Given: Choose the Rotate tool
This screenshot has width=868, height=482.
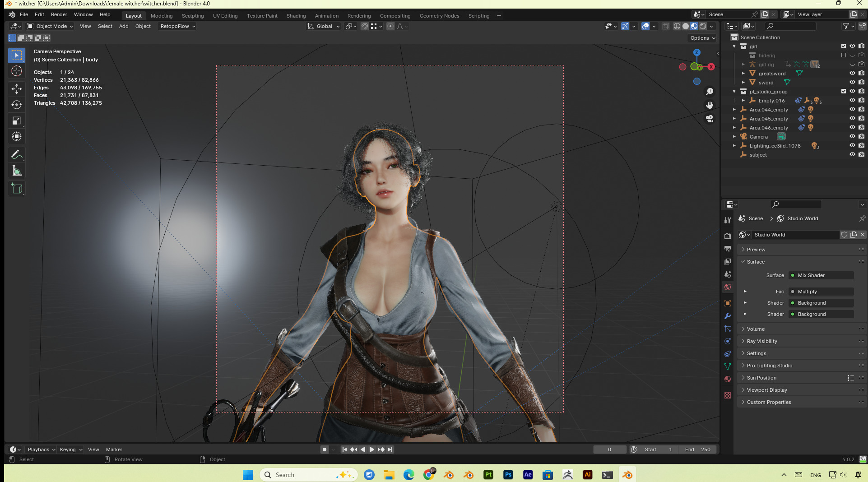Looking at the screenshot, I should 17,105.
